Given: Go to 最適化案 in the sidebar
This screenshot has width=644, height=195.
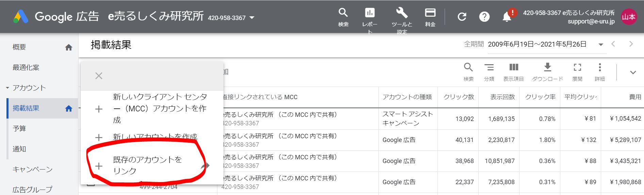Looking at the screenshot, I should tap(26, 68).
